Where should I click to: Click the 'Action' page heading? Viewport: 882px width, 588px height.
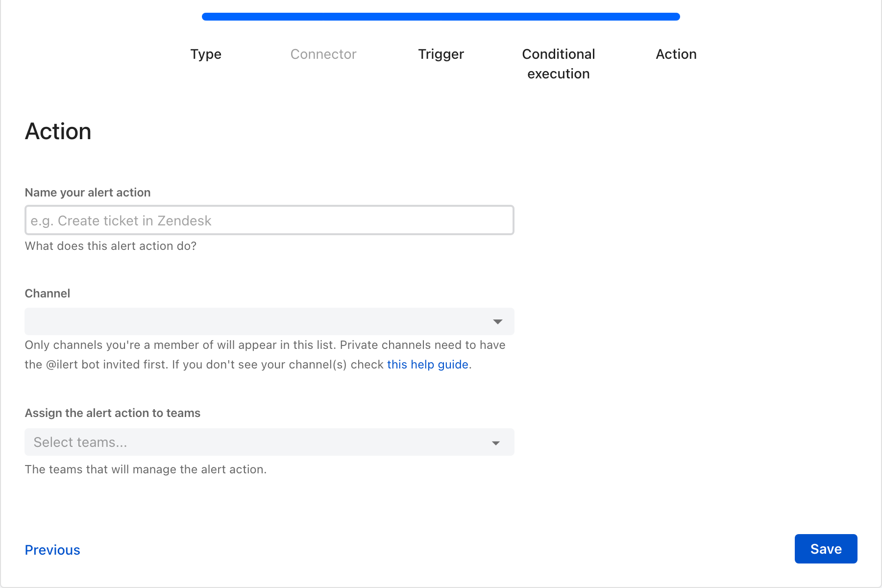(x=58, y=131)
